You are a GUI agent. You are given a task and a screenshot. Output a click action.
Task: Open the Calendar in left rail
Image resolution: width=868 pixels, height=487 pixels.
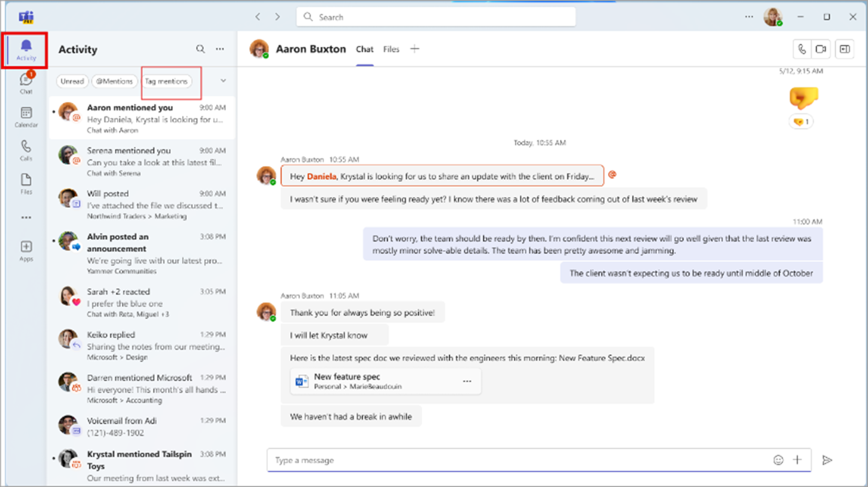26,117
